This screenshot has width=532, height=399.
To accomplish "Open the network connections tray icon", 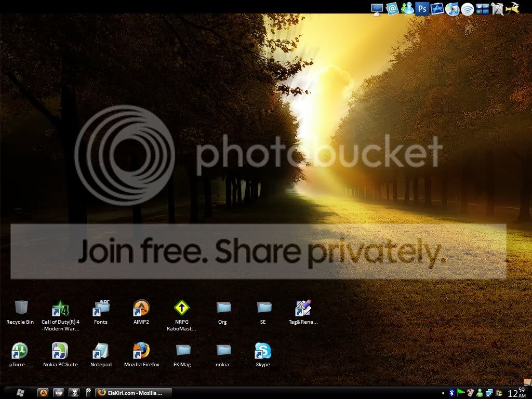I will (489, 393).
